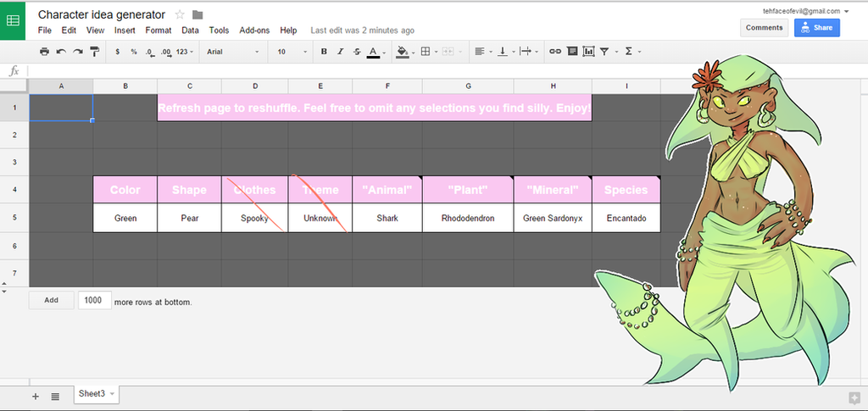This screenshot has width=868, height=411.
Task: Click the Print icon in toolbar
Action: pos(44,52)
